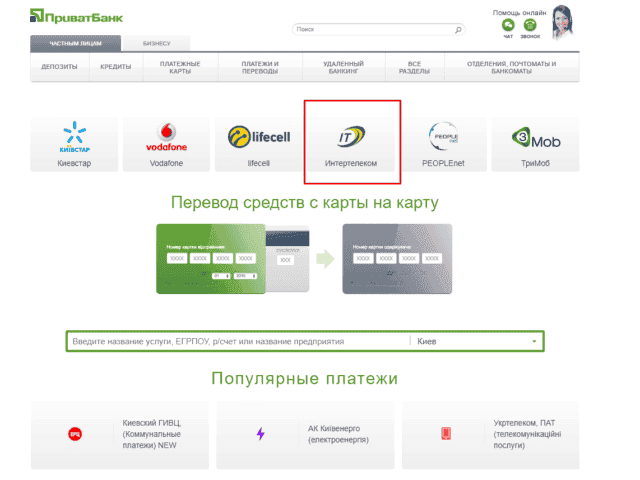This screenshot has width=640, height=480.
Task: Select the Vodafone operator logo
Action: pyautogui.click(x=167, y=137)
